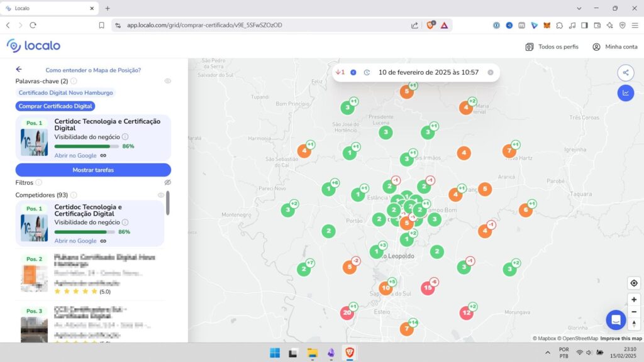Click the red down-arrow '1' change indicator
The image size is (644, 362).
[x=340, y=72]
